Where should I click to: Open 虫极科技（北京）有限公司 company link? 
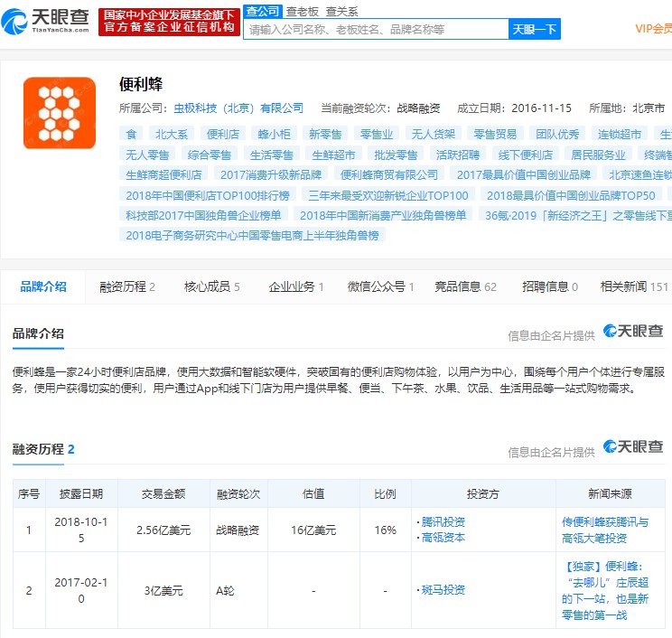click(238, 108)
